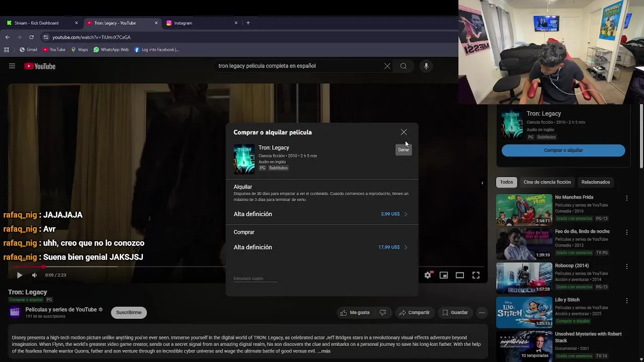Start voice search with microphone icon
Viewport: 644px width, 362px height.
pos(426,66)
